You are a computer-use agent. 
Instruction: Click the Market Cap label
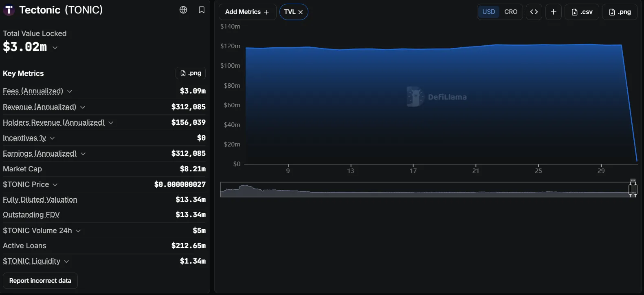click(x=22, y=169)
